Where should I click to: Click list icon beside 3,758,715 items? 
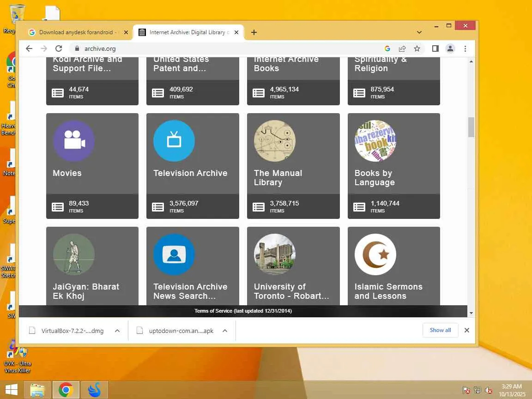pyautogui.click(x=259, y=206)
